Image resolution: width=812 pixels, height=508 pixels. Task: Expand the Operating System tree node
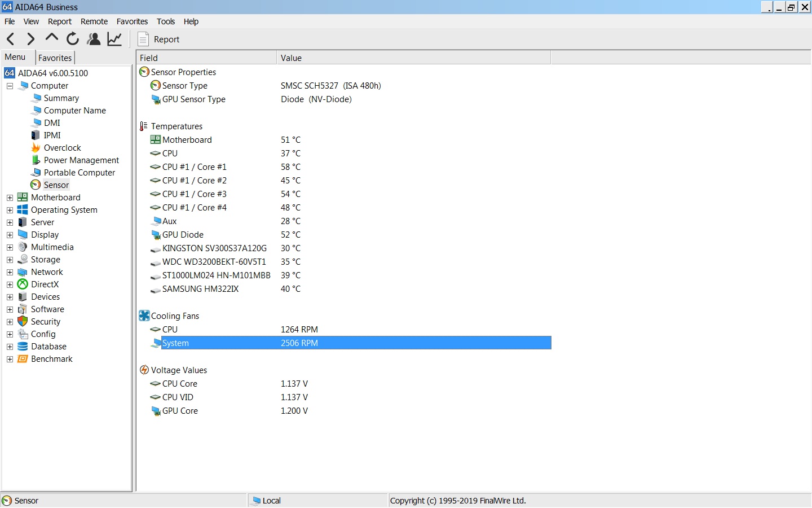coord(10,210)
